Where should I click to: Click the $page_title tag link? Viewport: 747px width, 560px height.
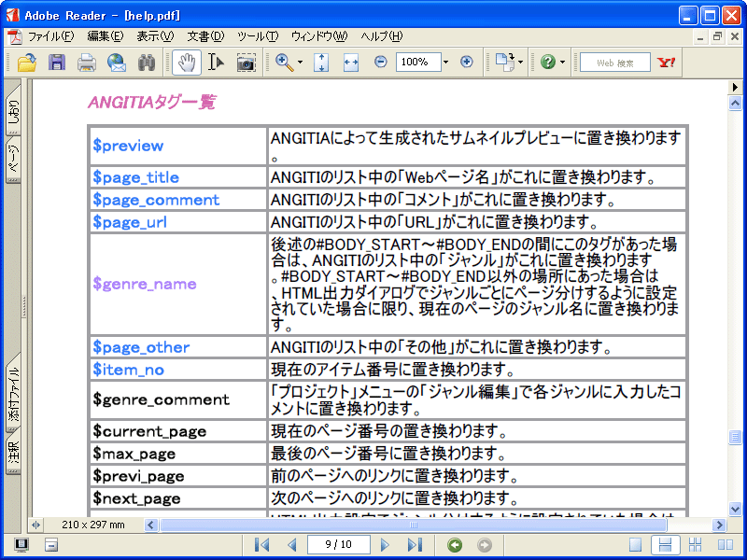click(x=135, y=177)
